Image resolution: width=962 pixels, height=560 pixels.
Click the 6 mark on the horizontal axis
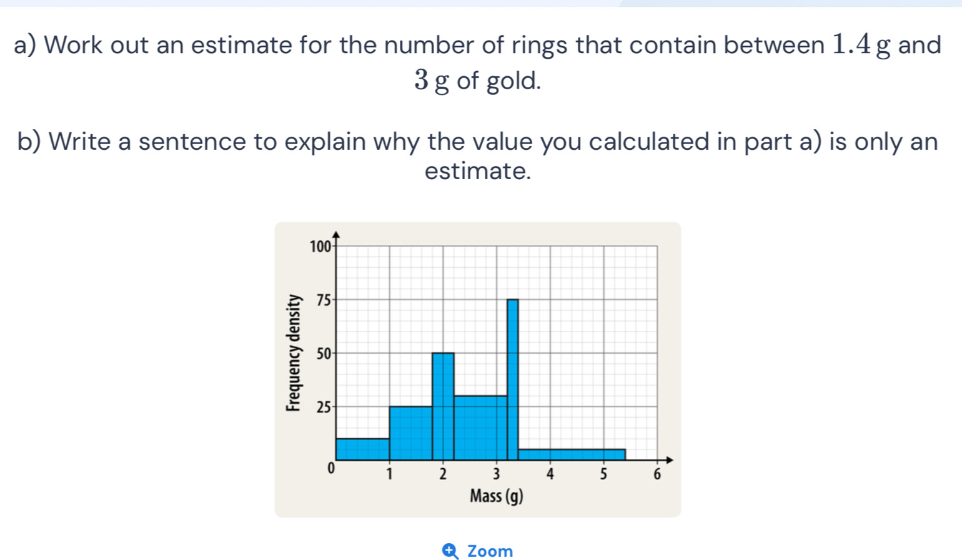tap(658, 474)
